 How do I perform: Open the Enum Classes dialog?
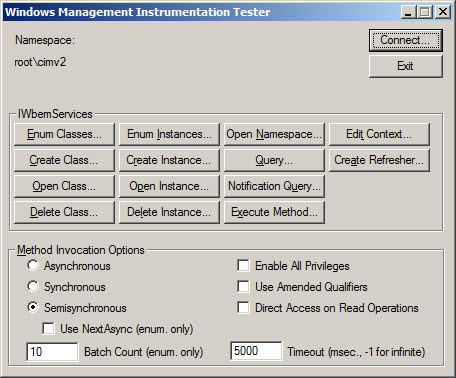(x=64, y=134)
